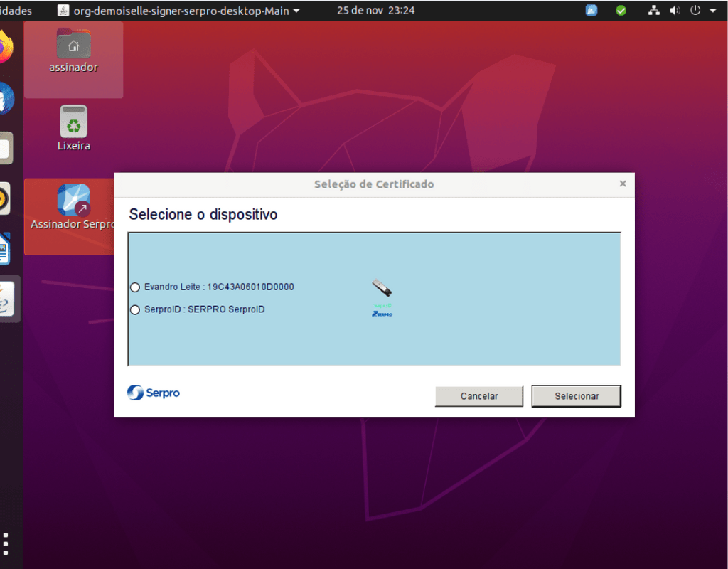728x569 pixels.
Task: Open the volume icon in top bar
Action: 675,10
